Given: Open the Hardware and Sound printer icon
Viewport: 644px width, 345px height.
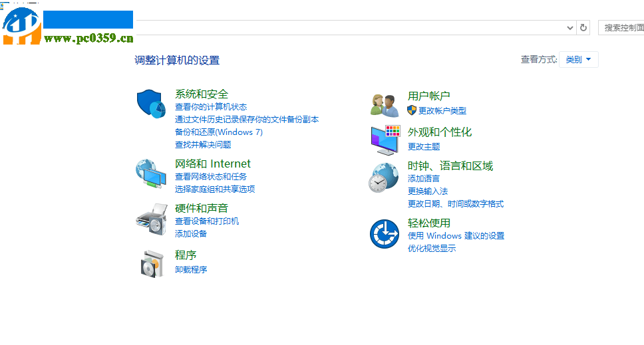Looking at the screenshot, I should [x=152, y=219].
